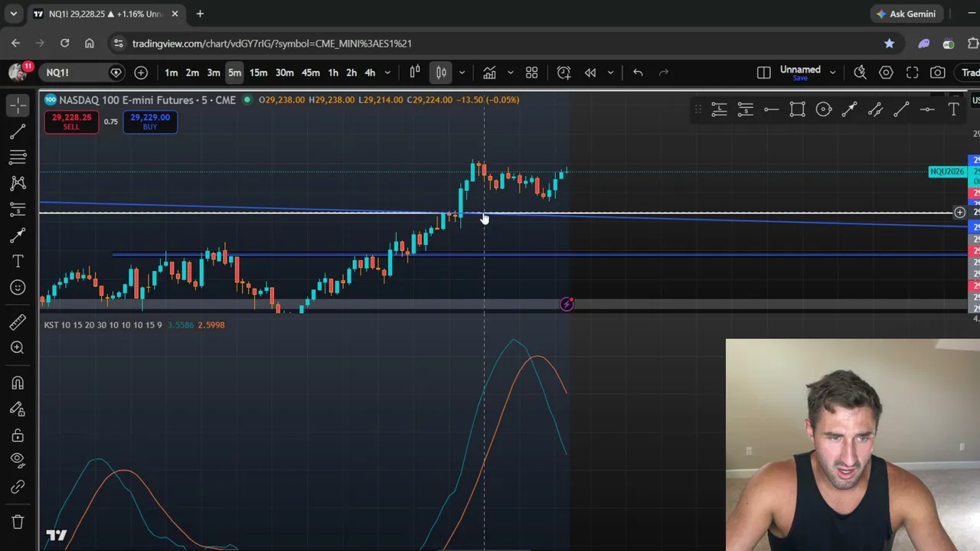The image size is (980, 551).
Task: Switch to the 30m timeframe
Action: [284, 73]
